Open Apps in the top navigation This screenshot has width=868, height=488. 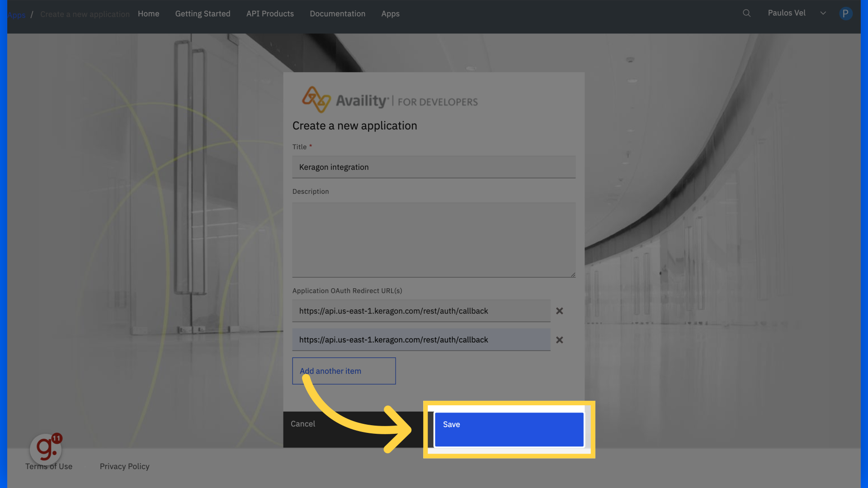pyautogui.click(x=390, y=14)
